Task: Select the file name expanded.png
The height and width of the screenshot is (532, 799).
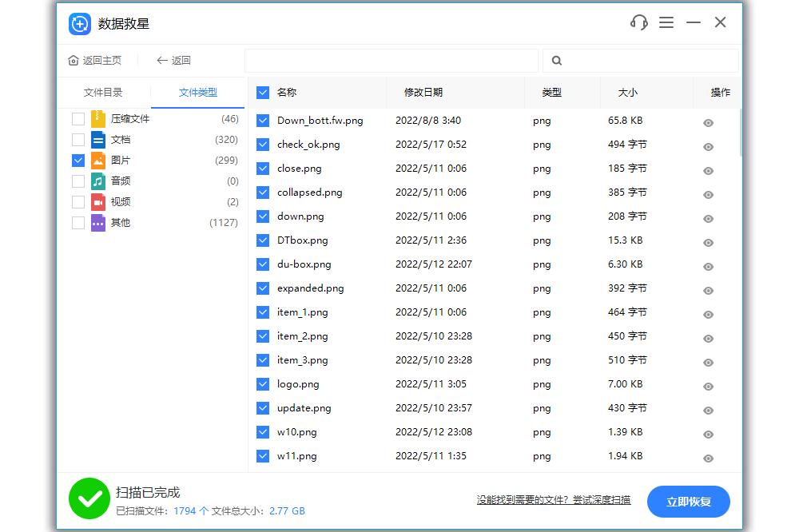Action: click(x=310, y=288)
